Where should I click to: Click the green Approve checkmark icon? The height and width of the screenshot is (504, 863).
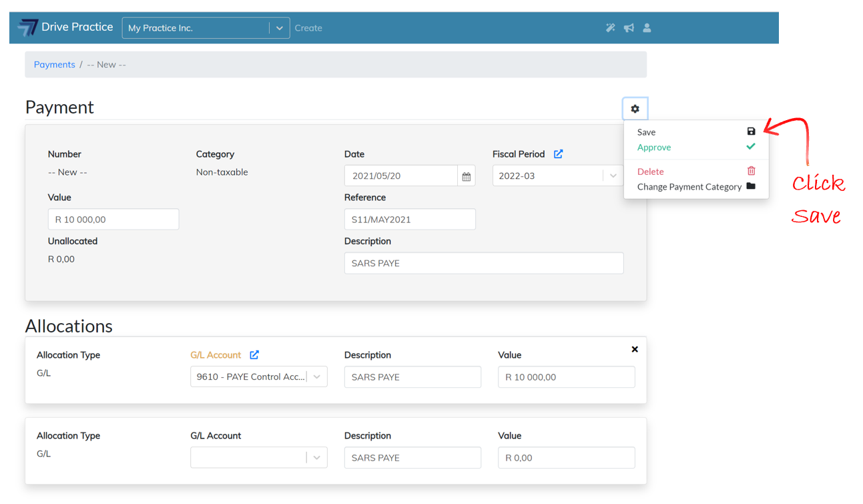[751, 146]
